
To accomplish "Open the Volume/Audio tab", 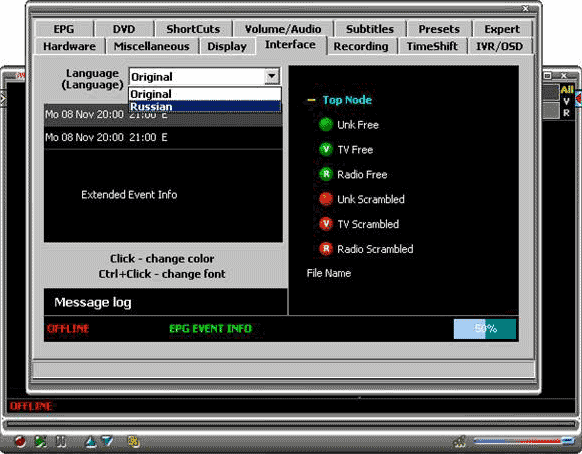I will click(x=283, y=29).
